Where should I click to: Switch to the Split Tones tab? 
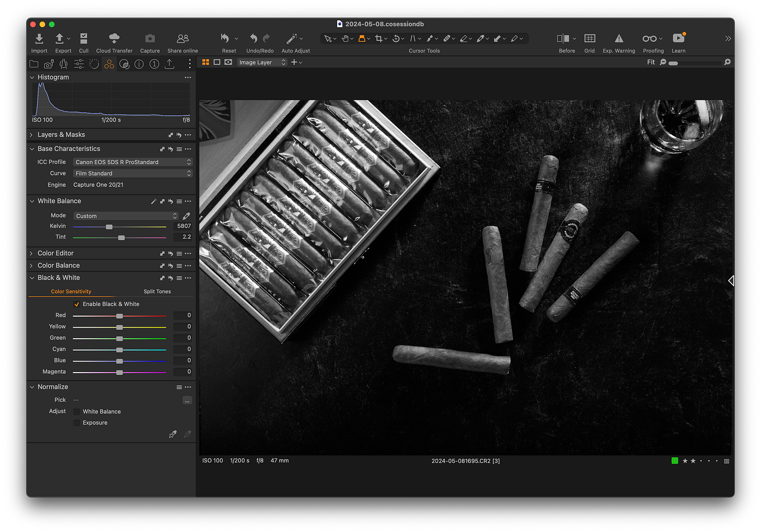tap(156, 291)
